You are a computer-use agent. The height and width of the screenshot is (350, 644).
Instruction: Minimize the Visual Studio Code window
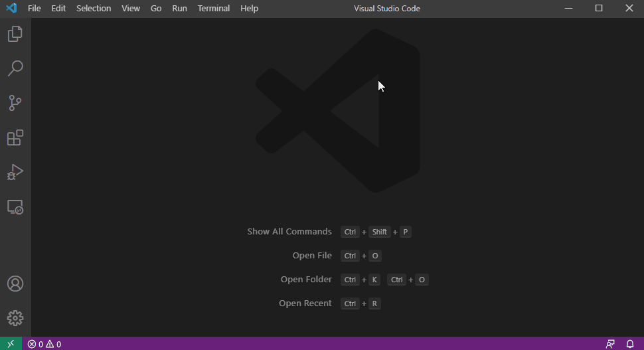(568, 8)
